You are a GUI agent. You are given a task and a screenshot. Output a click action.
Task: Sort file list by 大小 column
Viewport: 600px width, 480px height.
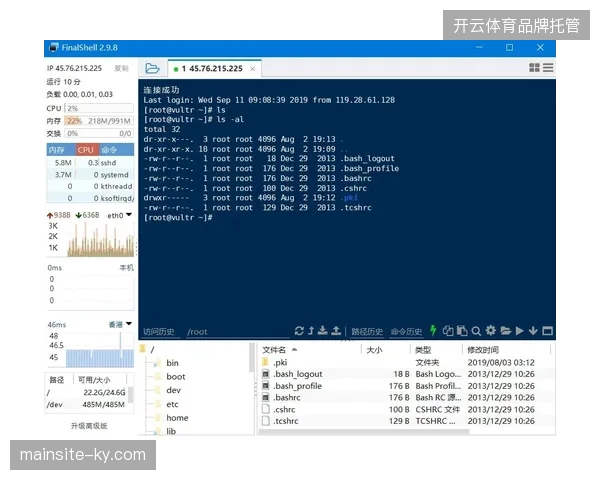386,350
